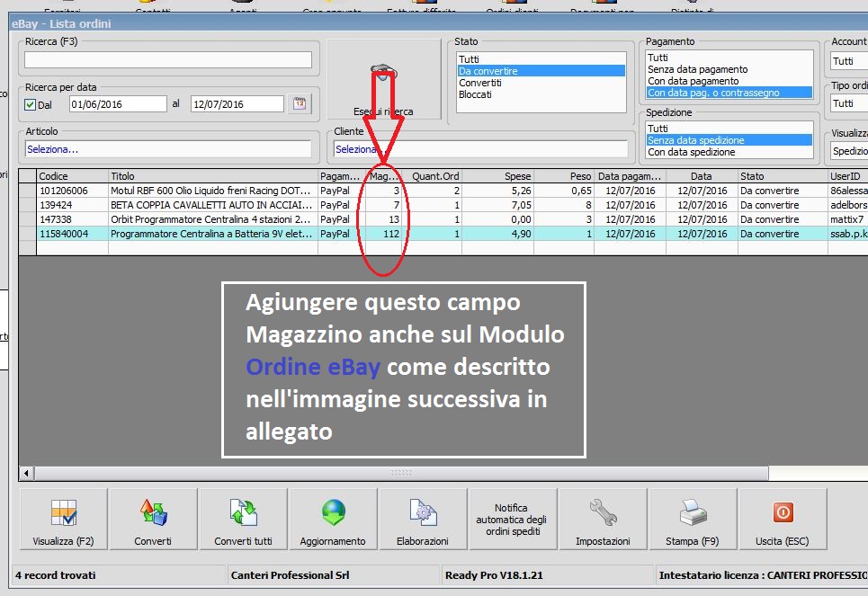Sort by Codice column header
Viewport: 868px width, 596px height.
pos(72,176)
